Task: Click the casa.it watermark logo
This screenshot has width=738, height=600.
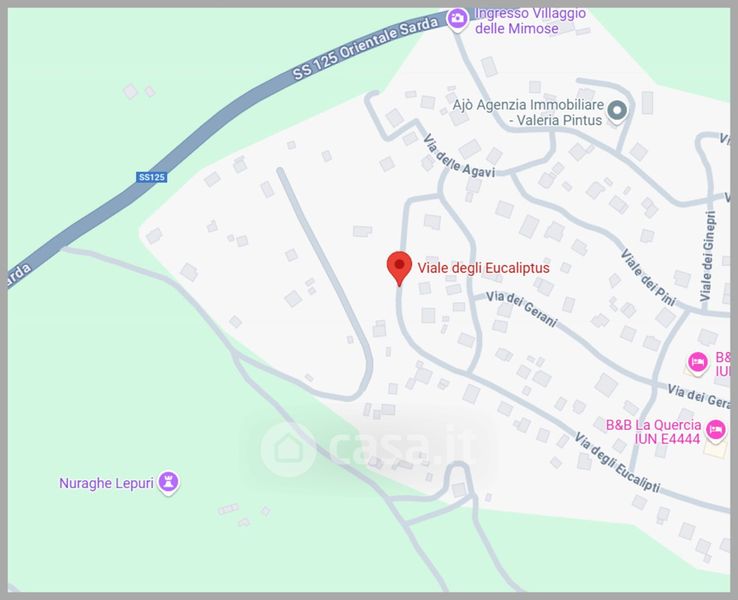Action: 367,448
